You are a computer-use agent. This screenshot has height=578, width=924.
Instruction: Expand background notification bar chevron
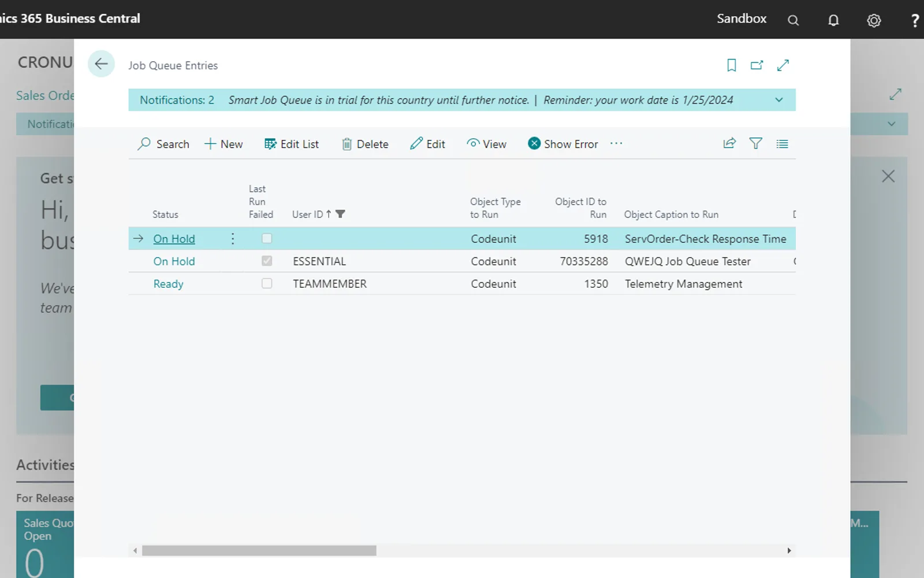pyautogui.click(x=891, y=124)
